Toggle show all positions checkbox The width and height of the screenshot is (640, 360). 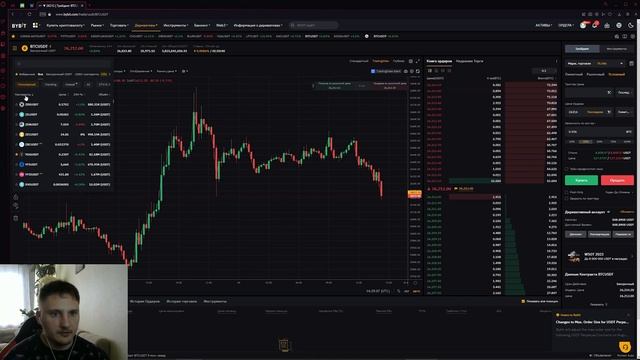(523, 301)
